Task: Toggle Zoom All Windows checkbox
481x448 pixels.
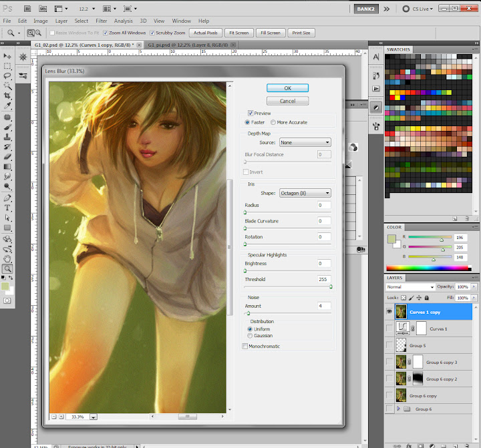Action: [x=106, y=33]
